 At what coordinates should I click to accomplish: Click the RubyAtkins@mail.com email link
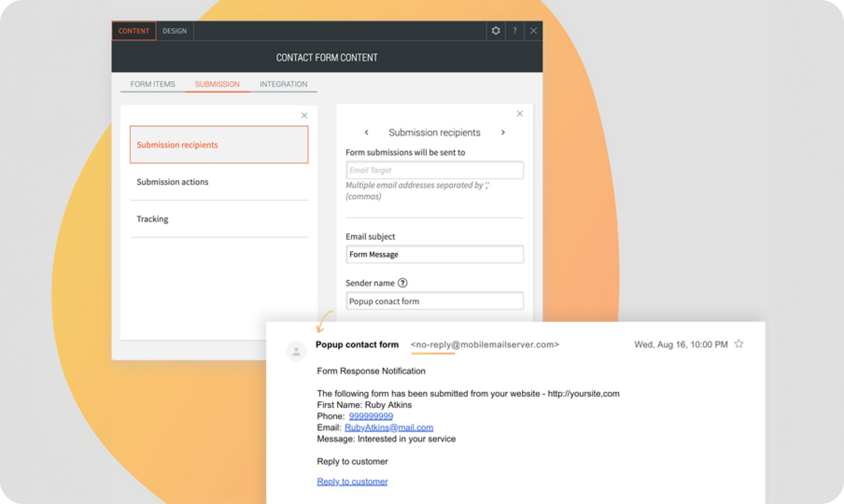[x=389, y=428]
